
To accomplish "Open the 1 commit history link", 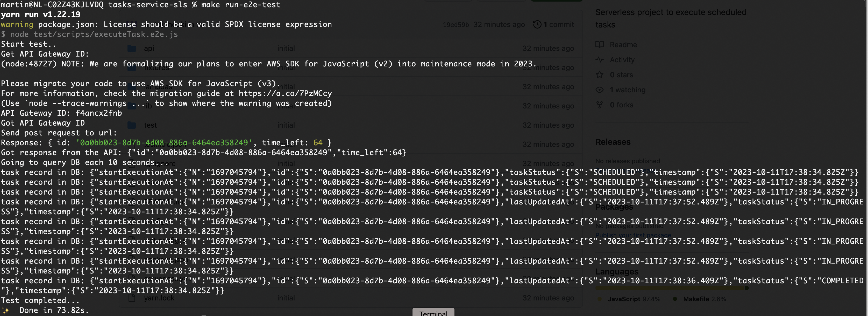I will coord(558,24).
